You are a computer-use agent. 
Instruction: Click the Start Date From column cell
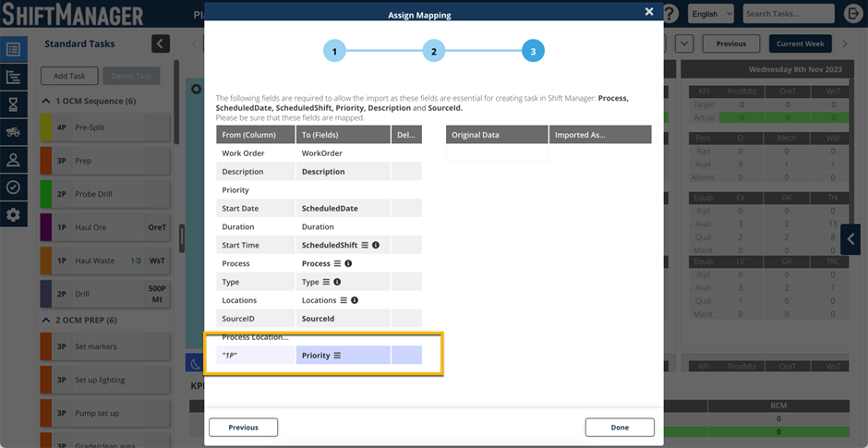click(x=256, y=208)
